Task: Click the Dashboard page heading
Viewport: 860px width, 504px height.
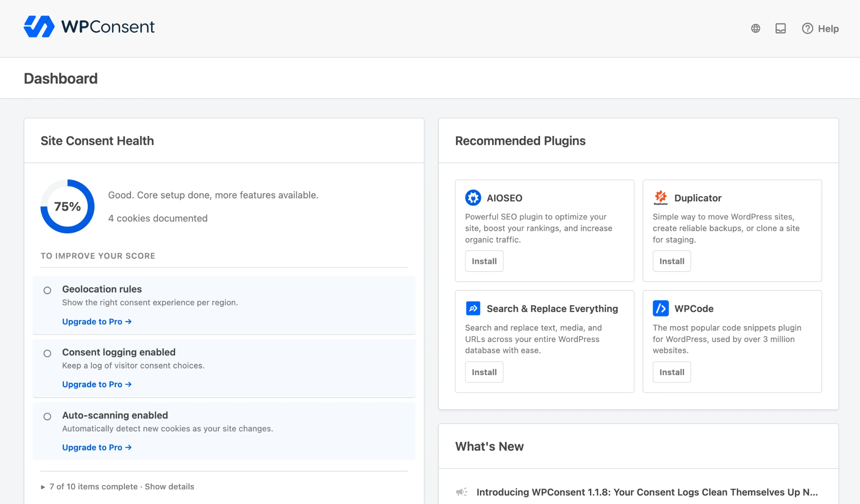Action: [61, 78]
